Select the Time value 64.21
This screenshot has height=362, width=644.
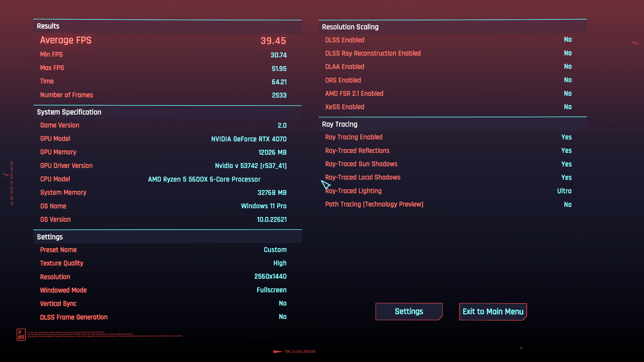(279, 81)
